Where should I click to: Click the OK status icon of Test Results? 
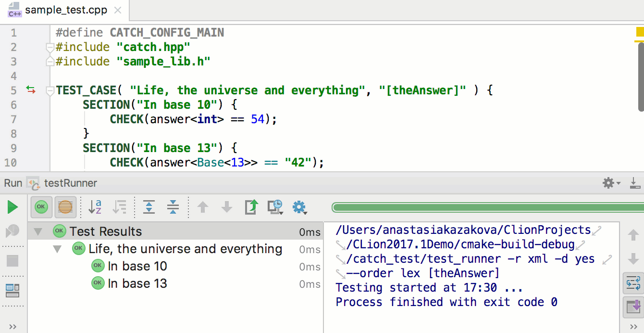pyautogui.click(x=59, y=231)
